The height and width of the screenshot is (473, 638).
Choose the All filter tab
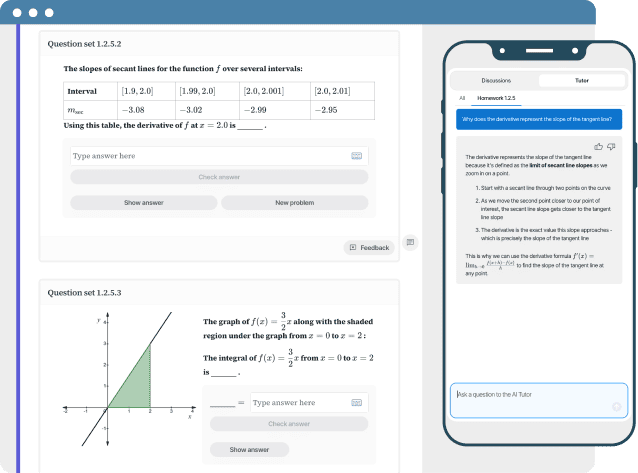coord(462,98)
